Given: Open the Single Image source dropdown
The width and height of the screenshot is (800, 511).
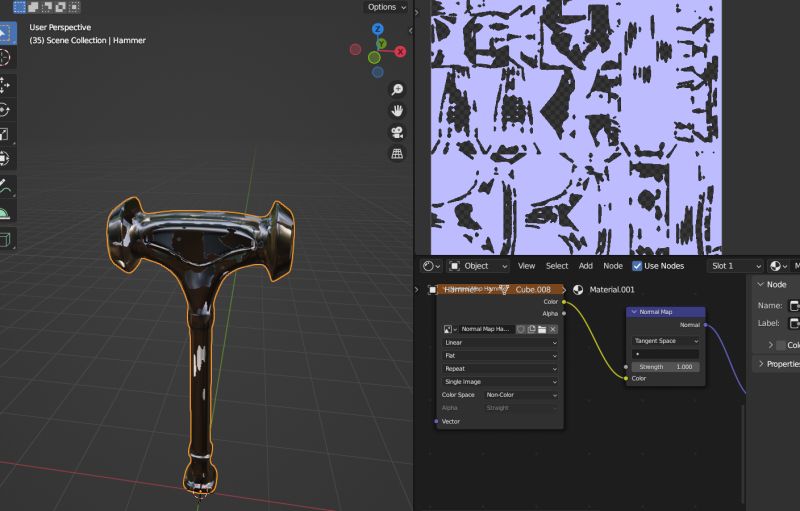Looking at the screenshot, I should [x=500, y=382].
